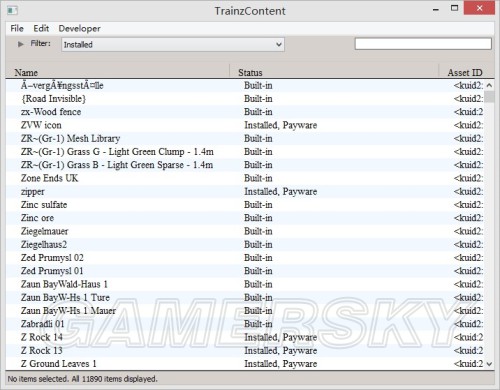Select the Zone Ends UK row
Image resolution: width=500 pixels, height=390 pixels.
245,178
